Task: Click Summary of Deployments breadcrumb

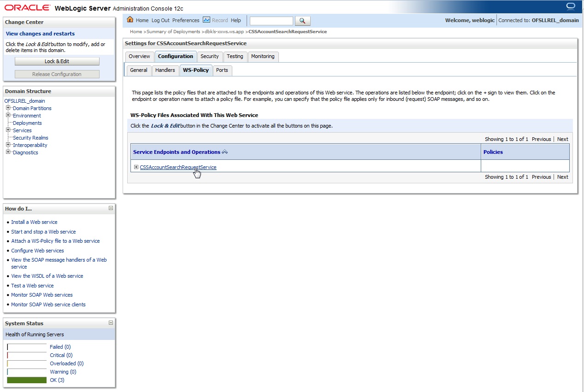Action: pyautogui.click(x=173, y=32)
